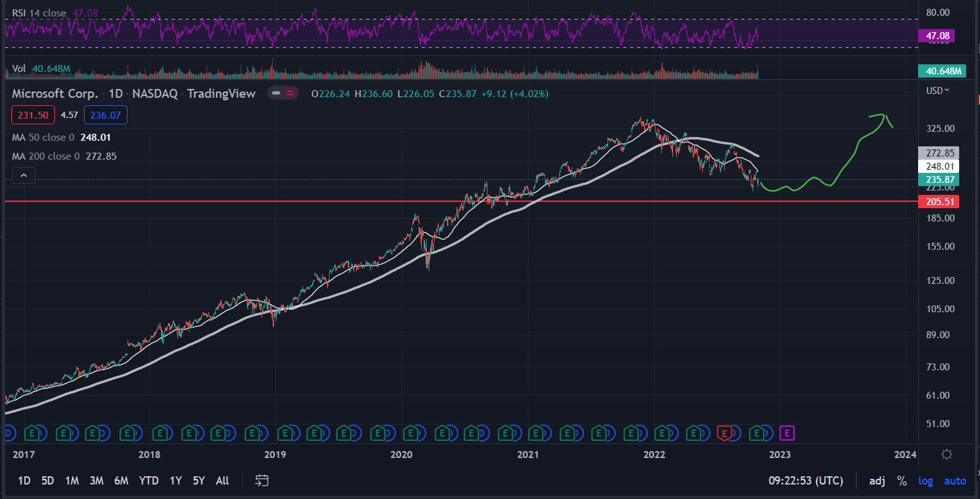Select the 1M time range
The image size is (980, 499).
(x=72, y=481)
